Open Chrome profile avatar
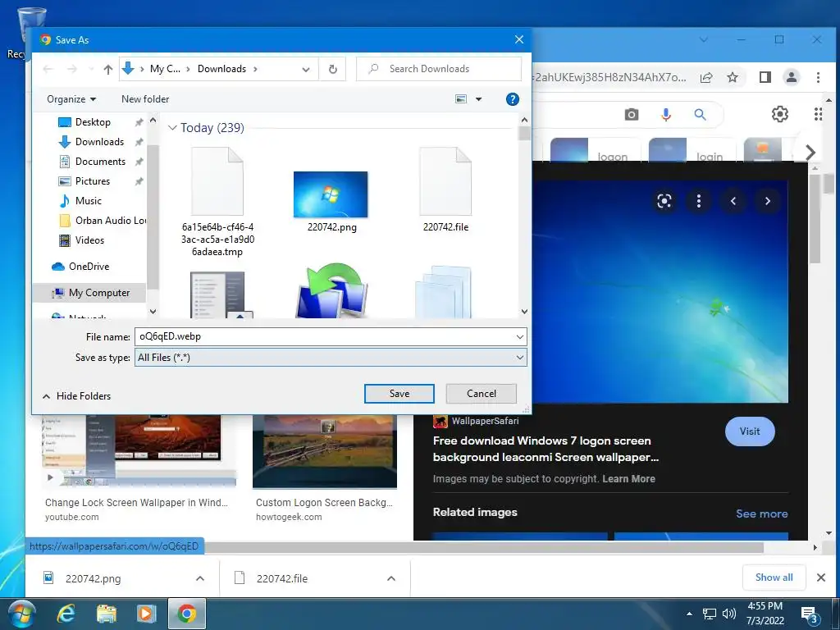840x630 pixels. [792, 77]
